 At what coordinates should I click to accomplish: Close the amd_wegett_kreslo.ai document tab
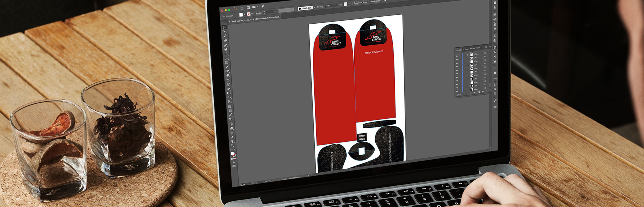230,22
